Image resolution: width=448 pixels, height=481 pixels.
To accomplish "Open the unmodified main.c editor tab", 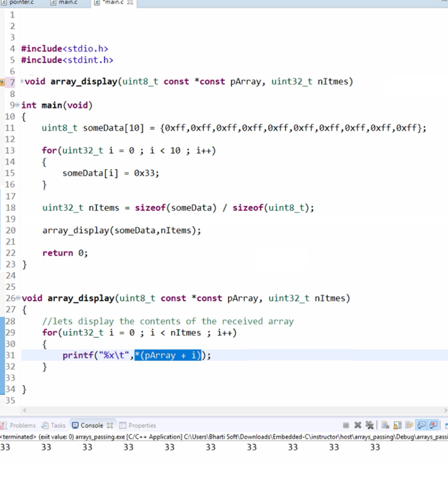I will click(64, 2).
